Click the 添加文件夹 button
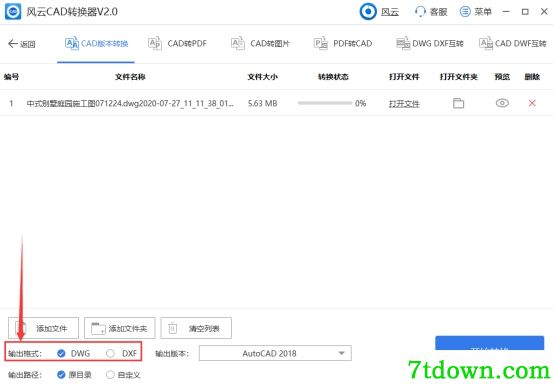The width and height of the screenshot is (554, 389). coord(120,328)
